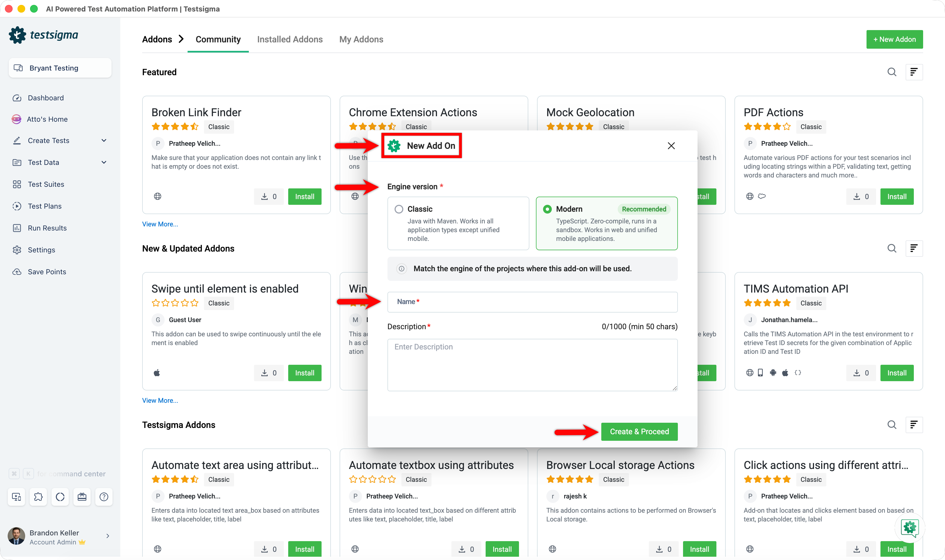Image resolution: width=945 pixels, height=560 pixels.
Task: Open Settings in the sidebar
Action: pyautogui.click(x=41, y=250)
